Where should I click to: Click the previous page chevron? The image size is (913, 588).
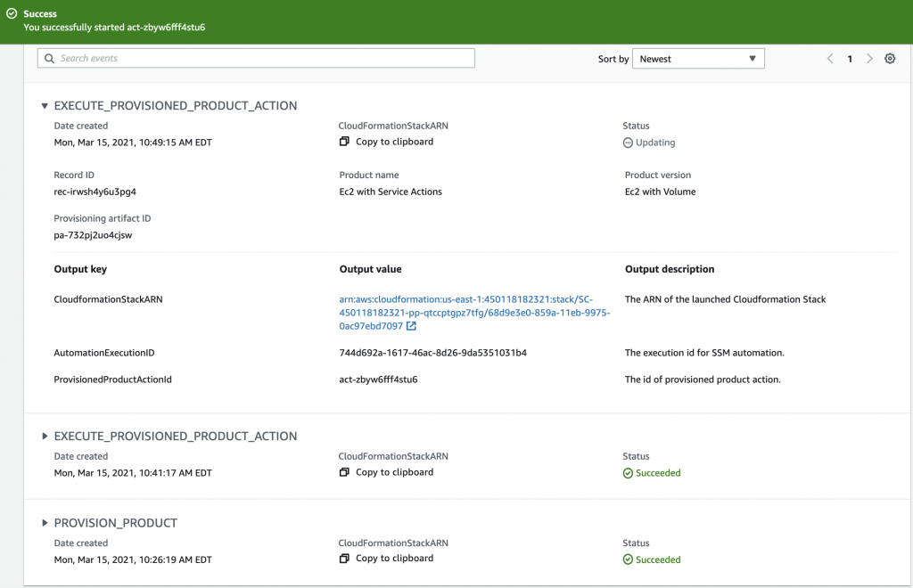pos(830,58)
